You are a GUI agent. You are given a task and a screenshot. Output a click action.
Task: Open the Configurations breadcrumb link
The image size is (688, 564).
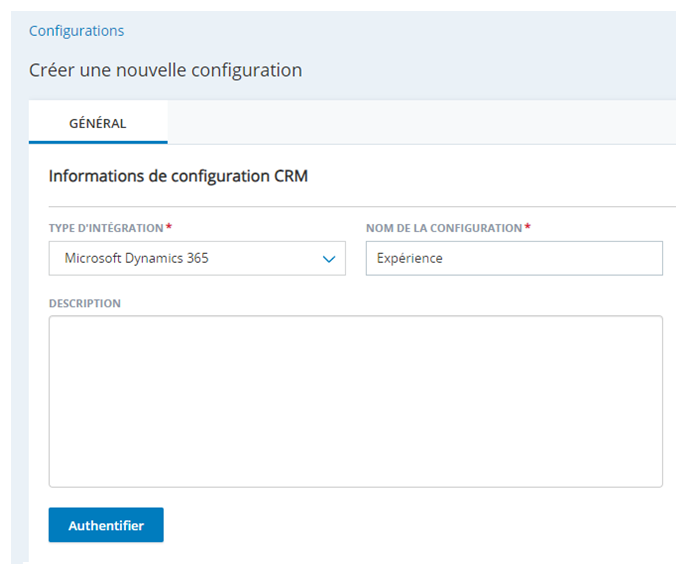(x=76, y=31)
